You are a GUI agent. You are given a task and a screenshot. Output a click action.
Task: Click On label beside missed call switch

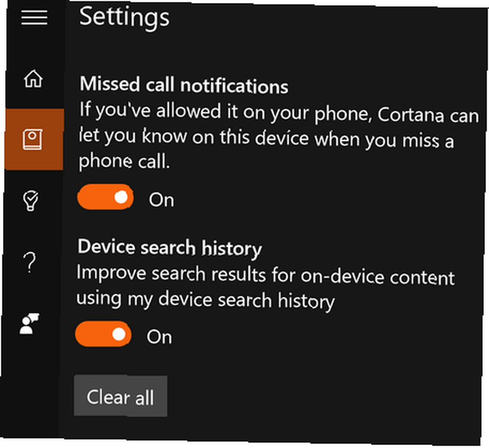161,200
